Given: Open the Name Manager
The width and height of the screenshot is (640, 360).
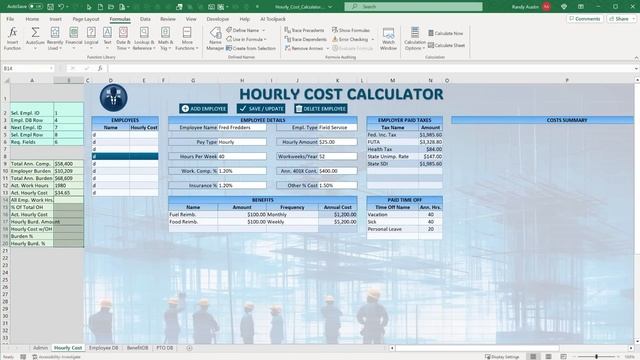Looking at the screenshot, I should pos(215,39).
